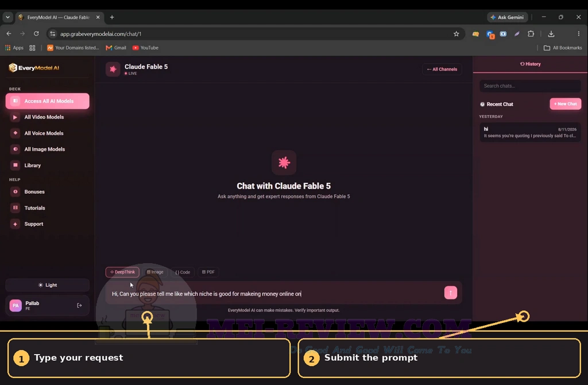Switch theme using the Light button
This screenshot has width=588, height=385.
(47, 285)
